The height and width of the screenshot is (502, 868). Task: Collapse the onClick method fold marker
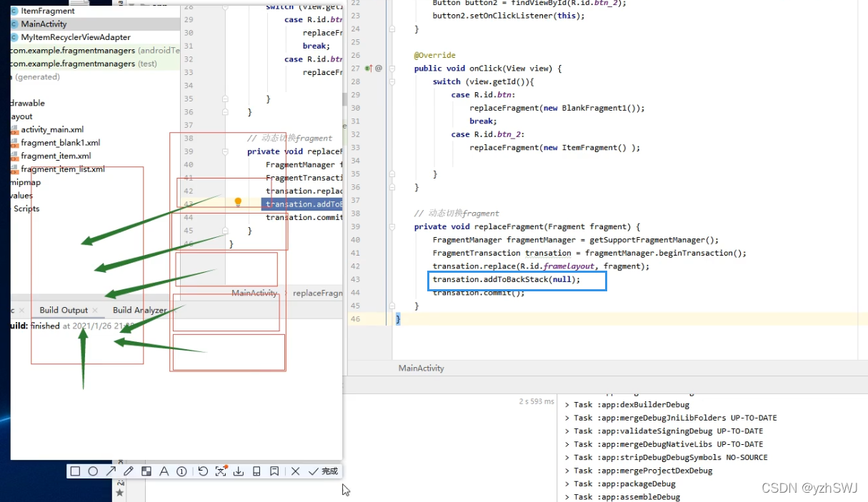392,69
